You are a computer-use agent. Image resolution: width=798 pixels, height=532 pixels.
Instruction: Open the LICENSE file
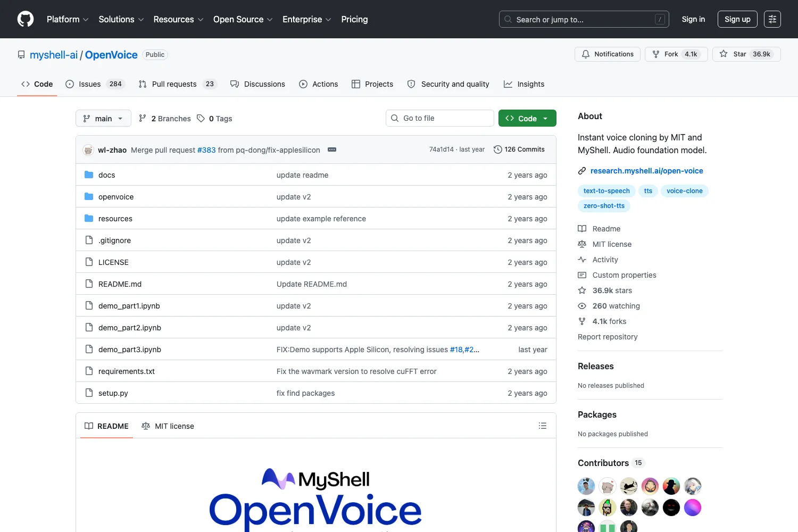pyautogui.click(x=113, y=262)
